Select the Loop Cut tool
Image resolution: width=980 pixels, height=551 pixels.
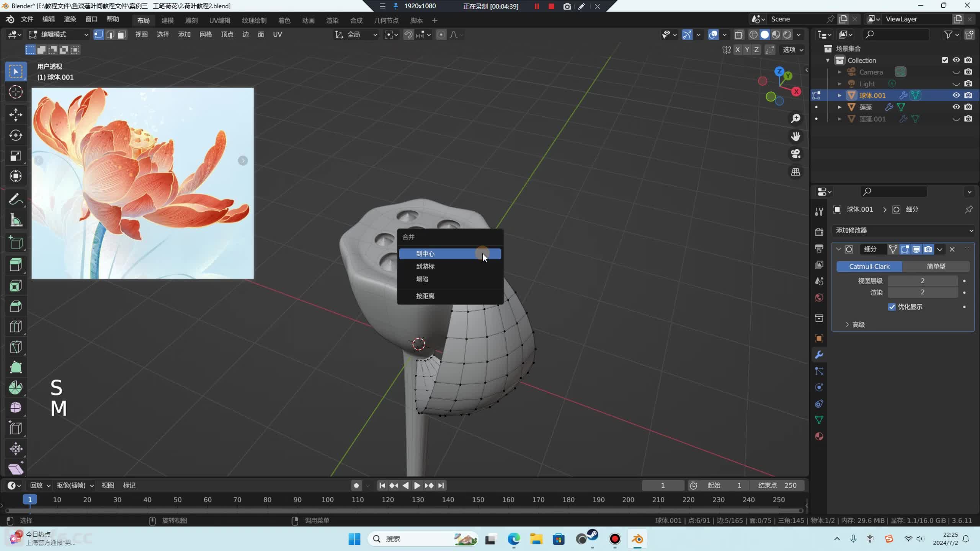(x=16, y=326)
